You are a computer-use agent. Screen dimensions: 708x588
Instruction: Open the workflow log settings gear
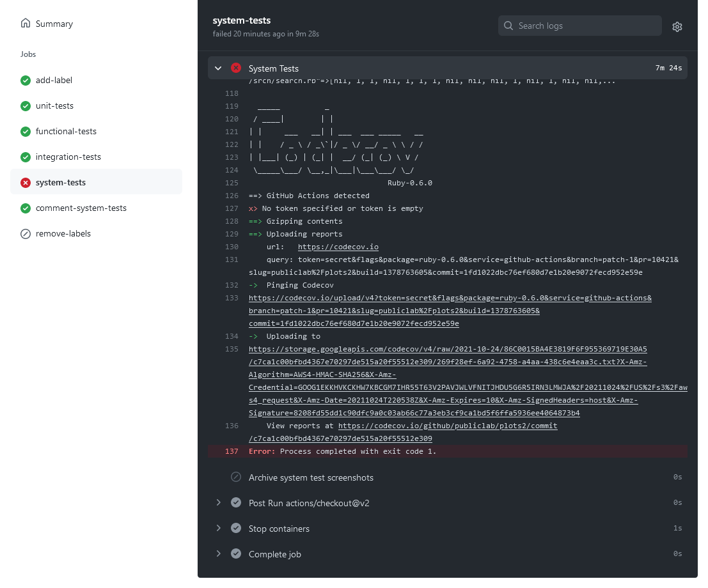coord(677,26)
